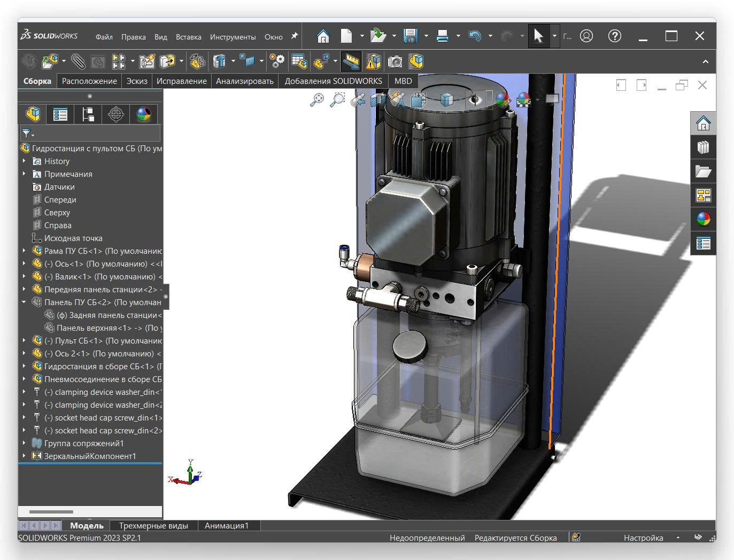The width and height of the screenshot is (734, 560).
Task: Open the Appearances panel on the right sidebar
Action: [703, 219]
